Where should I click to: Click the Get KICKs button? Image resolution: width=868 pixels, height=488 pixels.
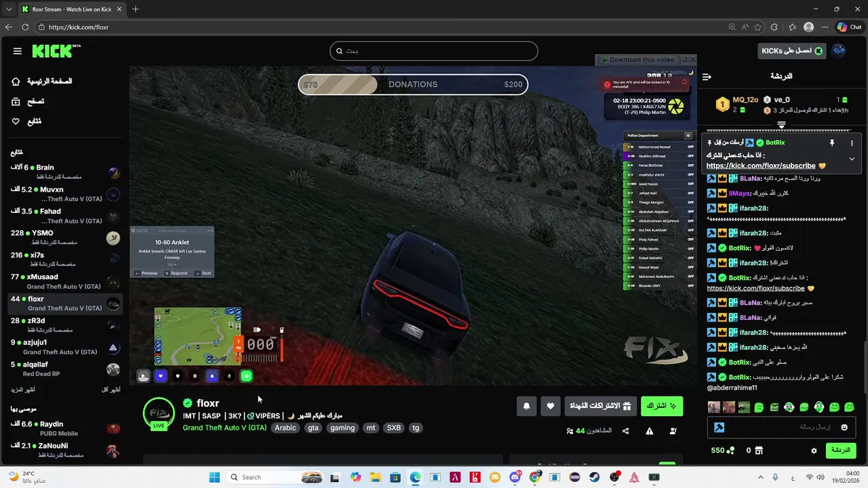point(791,51)
